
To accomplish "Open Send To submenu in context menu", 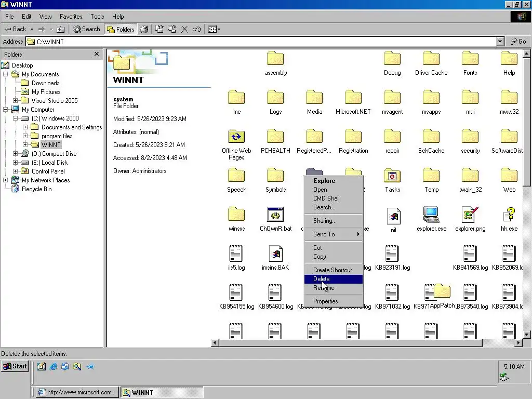I will click(334, 234).
